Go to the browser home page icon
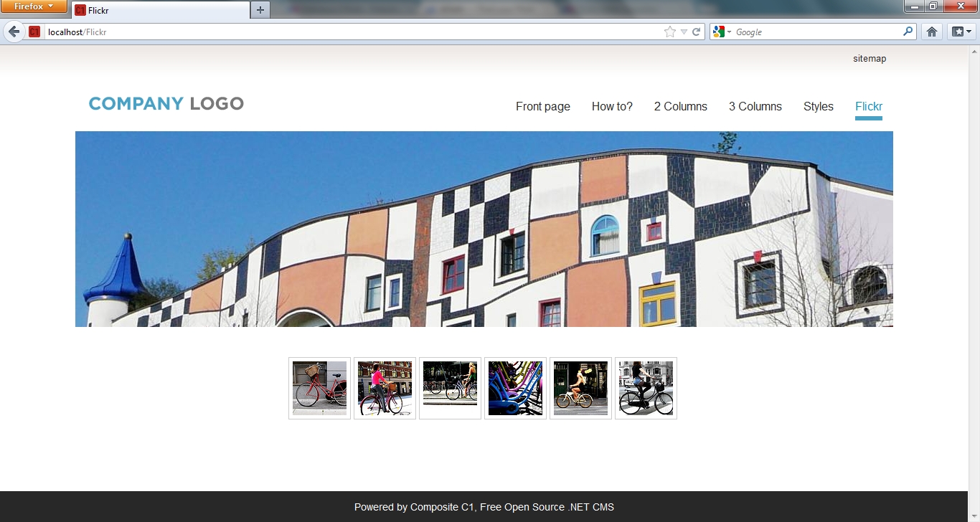This screenshot has width=980, height=522. click(x=931, y=32)
